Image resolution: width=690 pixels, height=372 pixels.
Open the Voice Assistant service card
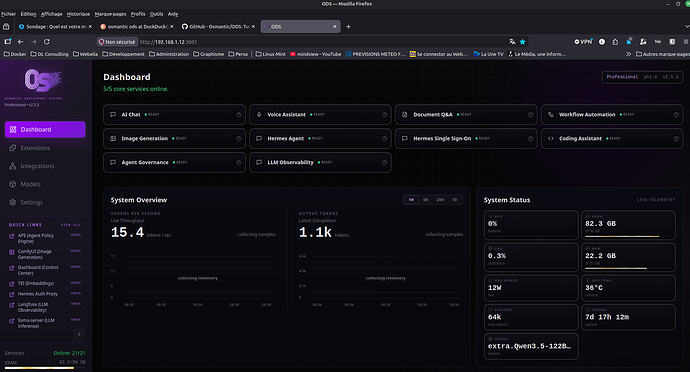click(320, 114)
